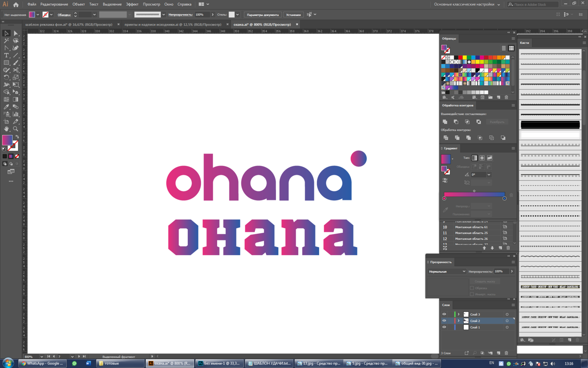Enable the Обрезка checkbox
Viewport: 588px width, 368px height.
pyautogui.click(x=472, y=288)
